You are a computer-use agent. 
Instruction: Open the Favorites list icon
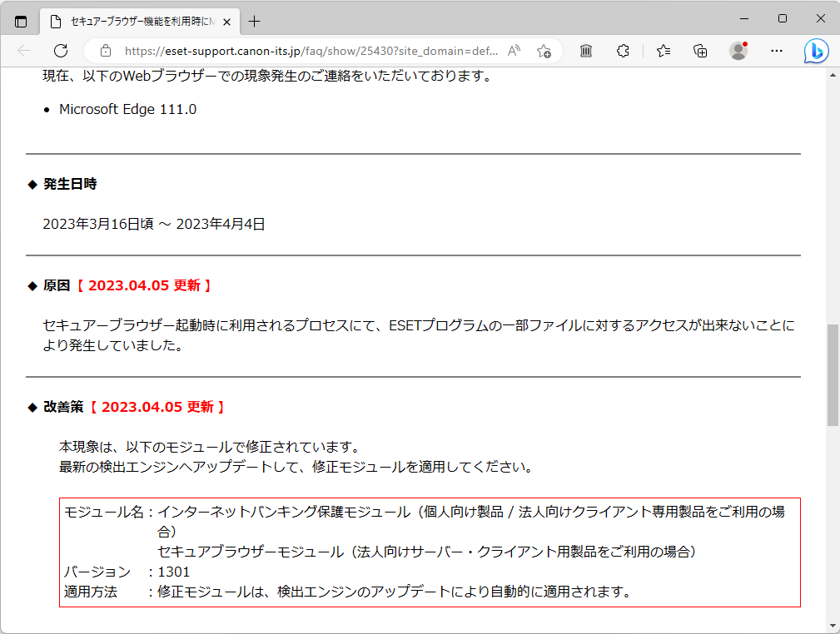[664, 51]
